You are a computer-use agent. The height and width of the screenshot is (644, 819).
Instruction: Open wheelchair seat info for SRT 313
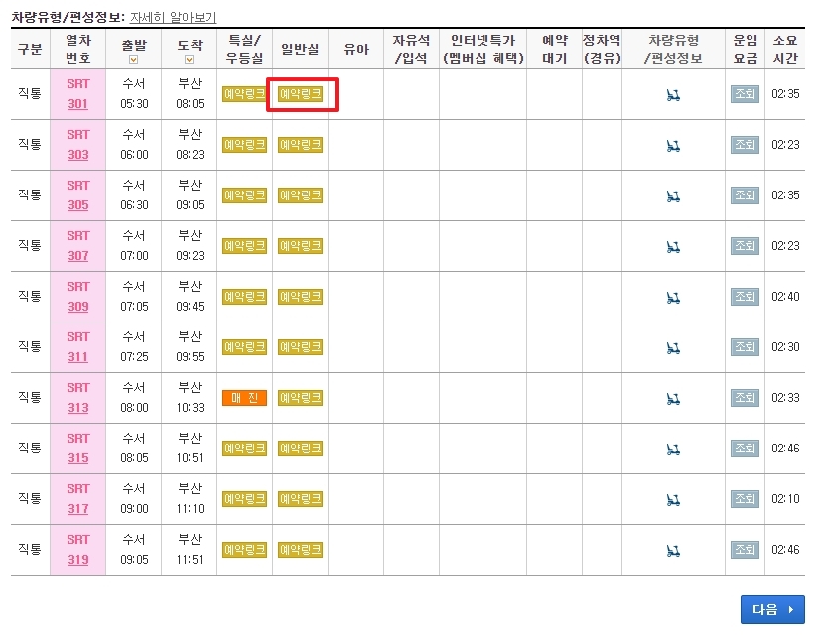pyautogui.click(x=673, y=399)
